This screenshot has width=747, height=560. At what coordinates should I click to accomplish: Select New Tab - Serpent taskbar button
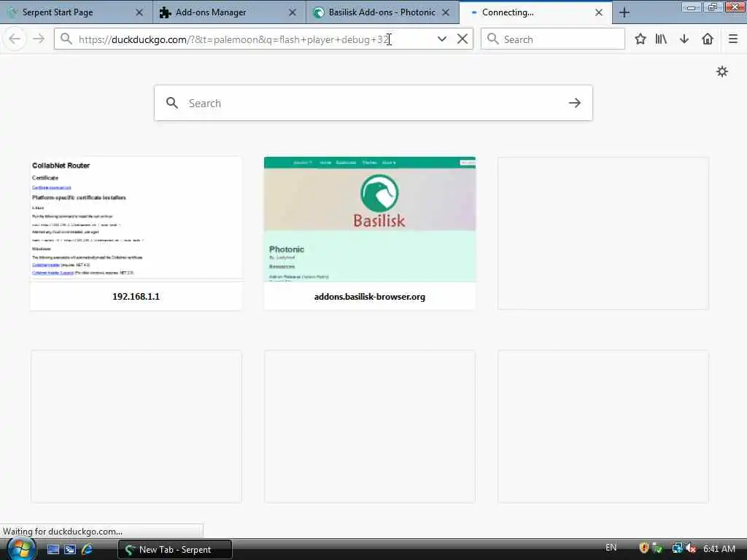tap(175, 550)
